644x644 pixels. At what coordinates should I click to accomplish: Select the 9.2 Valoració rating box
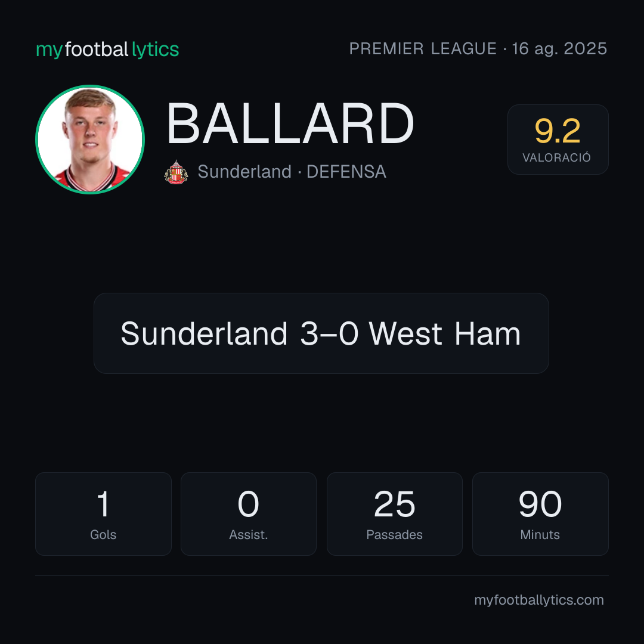point(558,140)
